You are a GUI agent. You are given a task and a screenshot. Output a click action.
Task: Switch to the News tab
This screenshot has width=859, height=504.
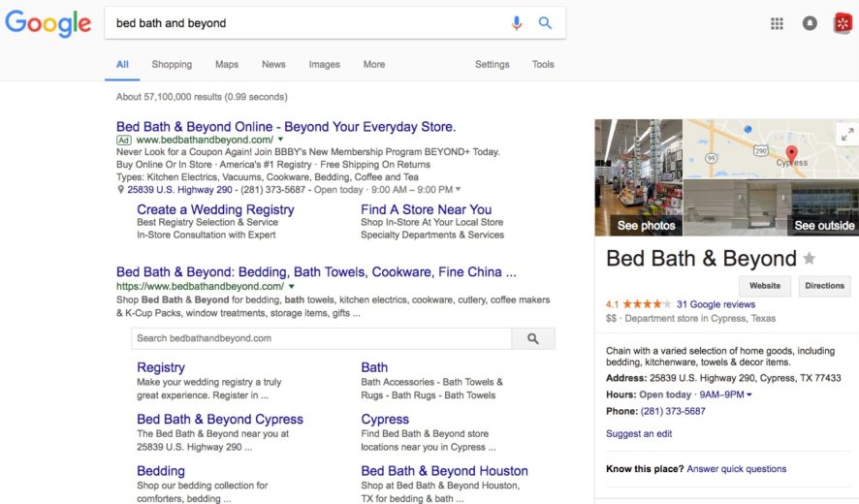[x=273, y=65]
